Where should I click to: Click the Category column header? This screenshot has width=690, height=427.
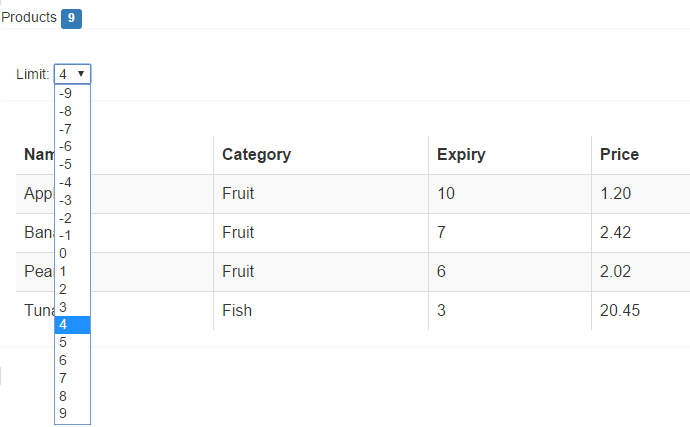coord(256,154)
